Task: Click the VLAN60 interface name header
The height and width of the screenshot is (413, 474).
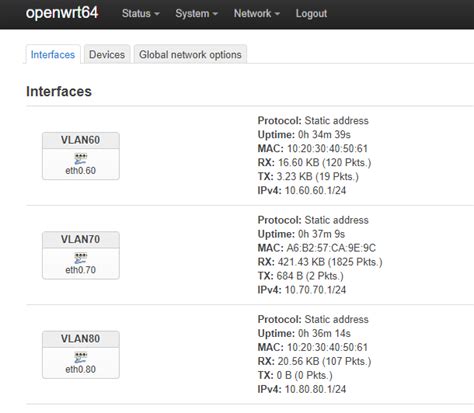Action: coord(81,140)
